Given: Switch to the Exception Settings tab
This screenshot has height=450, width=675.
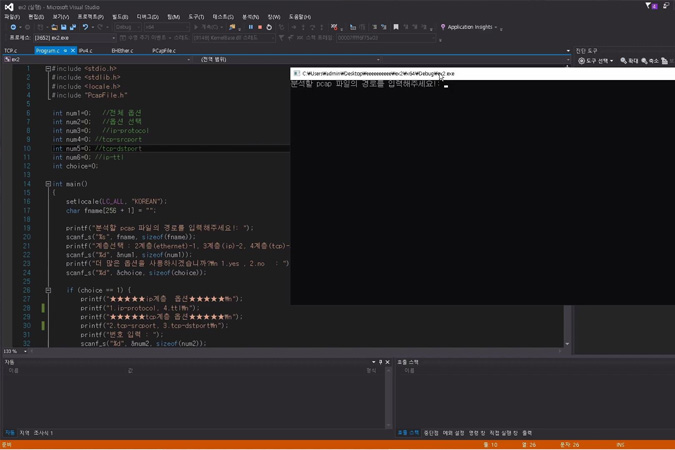Looking at the screenshot, I should (x=453, y=433).
